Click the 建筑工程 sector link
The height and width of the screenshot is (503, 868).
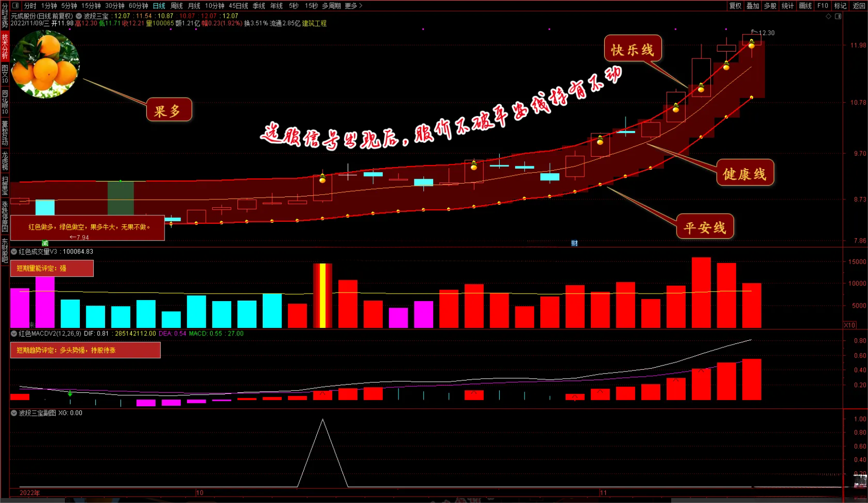[314, 23]
